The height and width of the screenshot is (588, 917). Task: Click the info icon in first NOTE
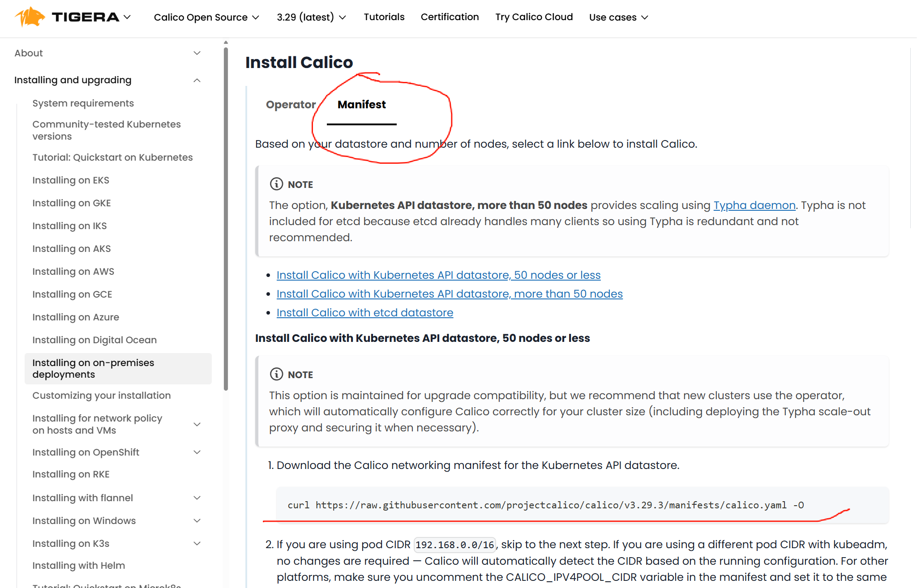pos(276,184)
